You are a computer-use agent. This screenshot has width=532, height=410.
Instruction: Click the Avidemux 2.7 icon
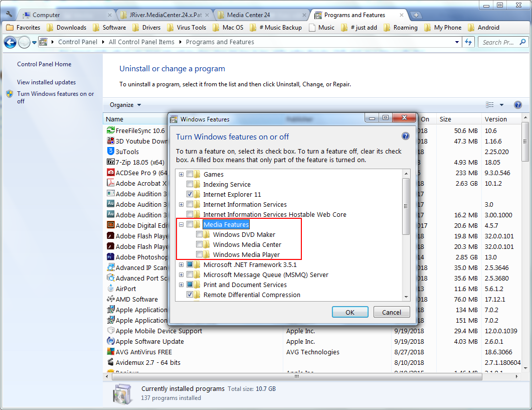click(111, 362)
